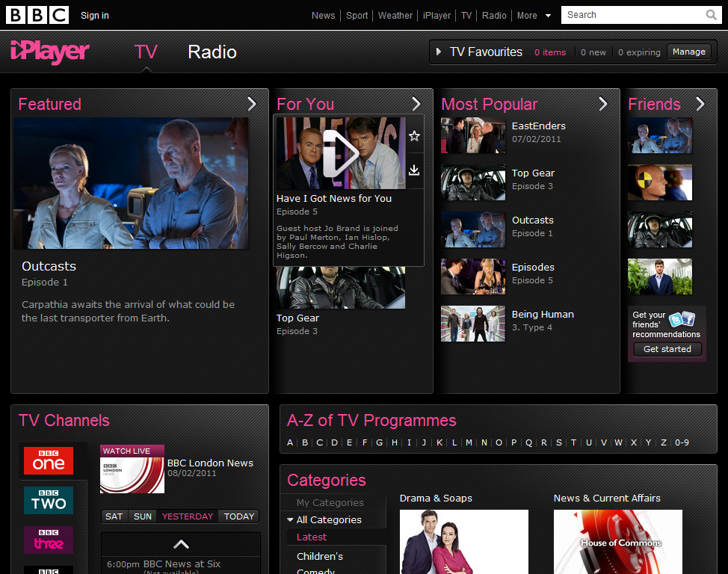The image size is (728, 574).
Task: Expand the Most Popular panel arrow
Action: coord(603,104)
